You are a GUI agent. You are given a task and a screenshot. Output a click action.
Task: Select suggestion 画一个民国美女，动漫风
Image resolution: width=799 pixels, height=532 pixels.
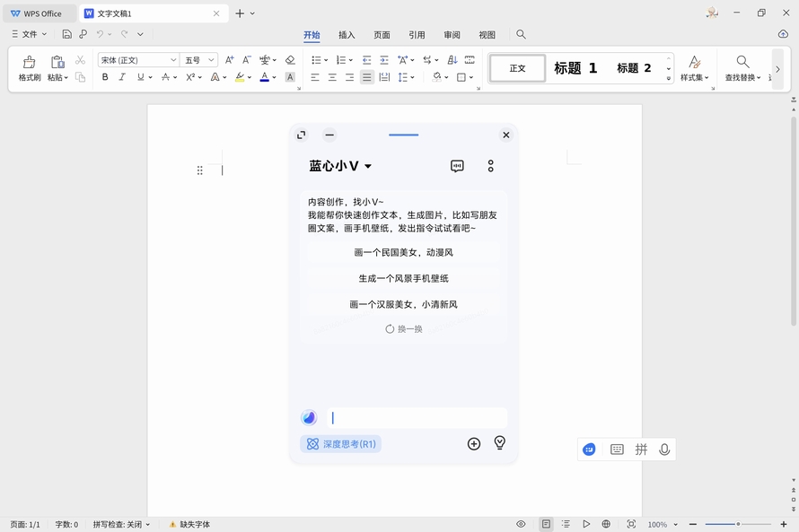point(404,252)
